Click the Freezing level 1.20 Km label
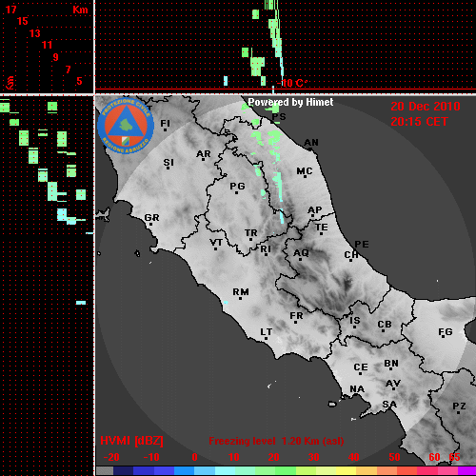 coord(276,441)
